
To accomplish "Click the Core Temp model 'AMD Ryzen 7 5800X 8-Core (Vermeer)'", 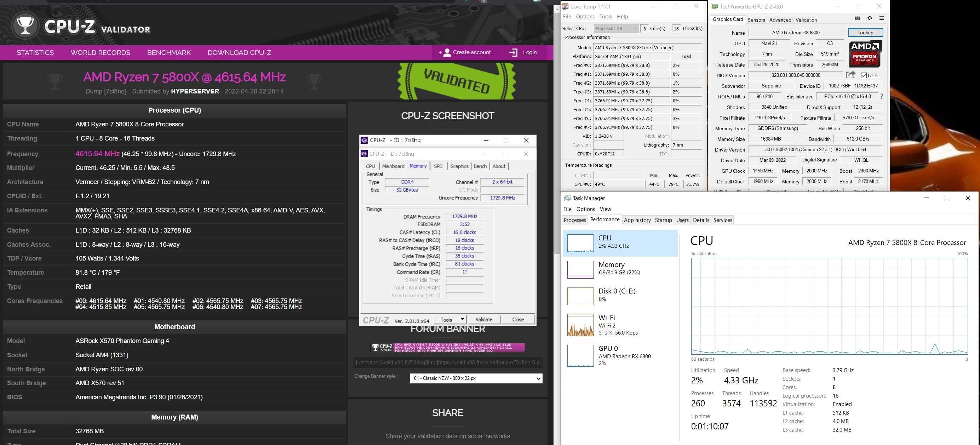I will pyautogui.click(x=648, y=47).
